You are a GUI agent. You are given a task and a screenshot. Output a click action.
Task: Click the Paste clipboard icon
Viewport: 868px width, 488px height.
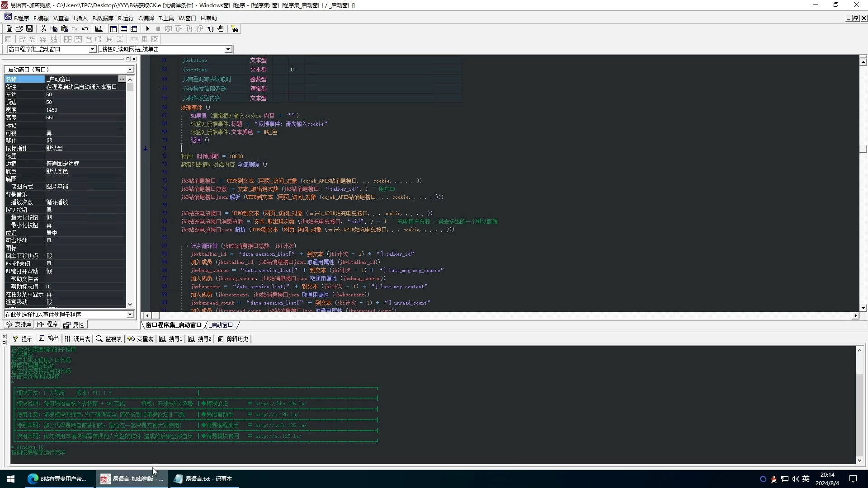(x=64, y=29)
